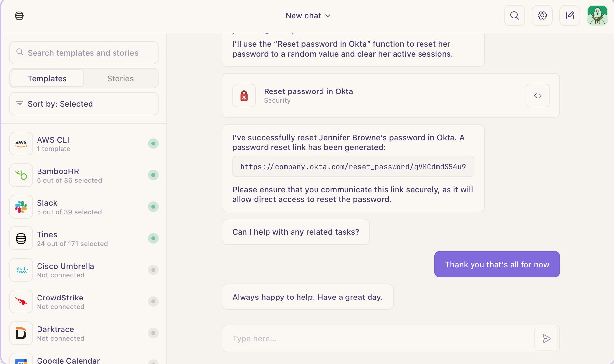Click the red padlock Reset password icon

tap(244, 95)
